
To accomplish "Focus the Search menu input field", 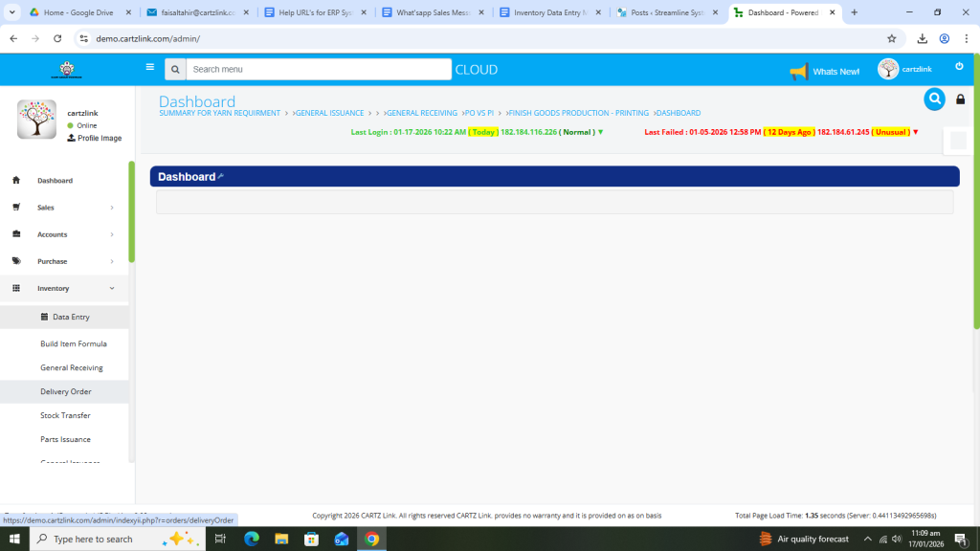I will [x=318, y=70].
